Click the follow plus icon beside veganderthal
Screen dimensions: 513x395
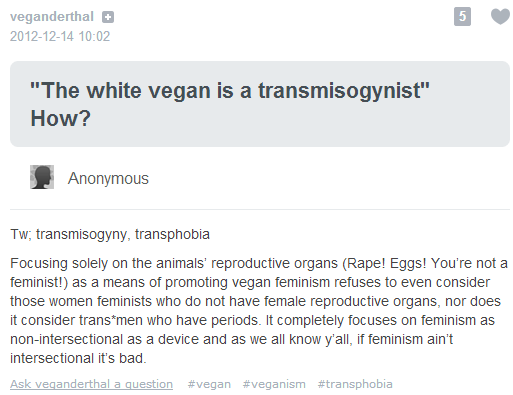click(108, 17)
